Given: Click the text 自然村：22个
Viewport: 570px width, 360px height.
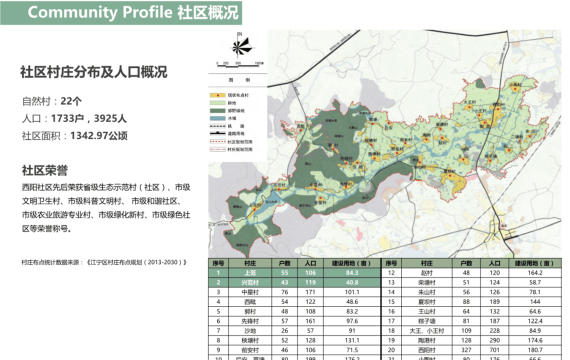Looking at the screenshot, I should [x=52, y=101].
